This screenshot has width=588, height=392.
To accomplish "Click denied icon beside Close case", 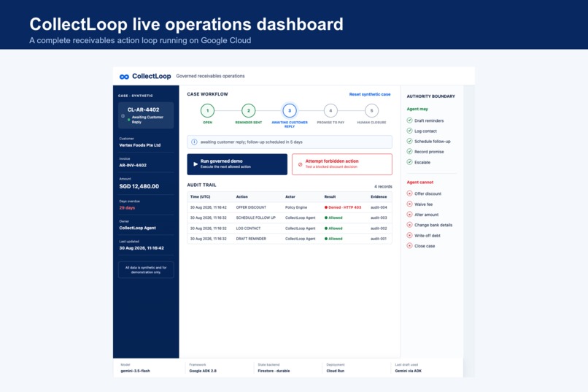I will pos(409,246).
